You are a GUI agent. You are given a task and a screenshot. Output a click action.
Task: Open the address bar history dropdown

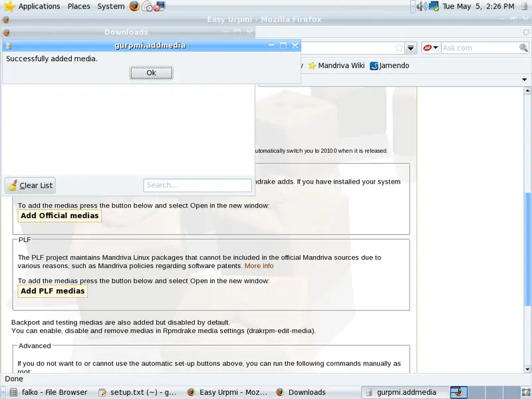410,48
